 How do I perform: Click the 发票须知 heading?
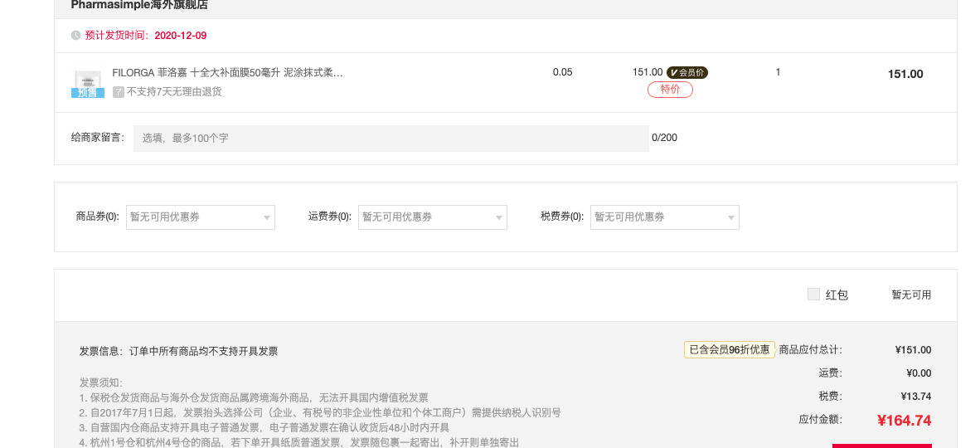[101, 382]
